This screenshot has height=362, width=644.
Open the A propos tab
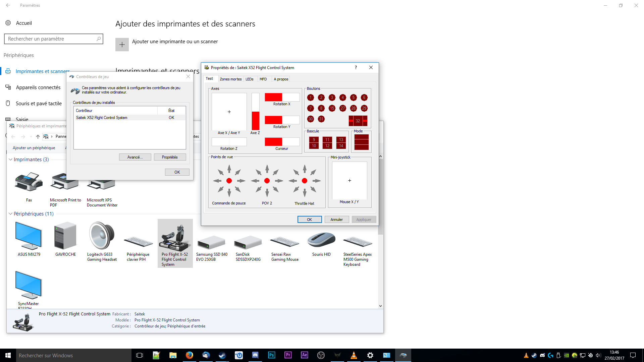tap(281, 79)
